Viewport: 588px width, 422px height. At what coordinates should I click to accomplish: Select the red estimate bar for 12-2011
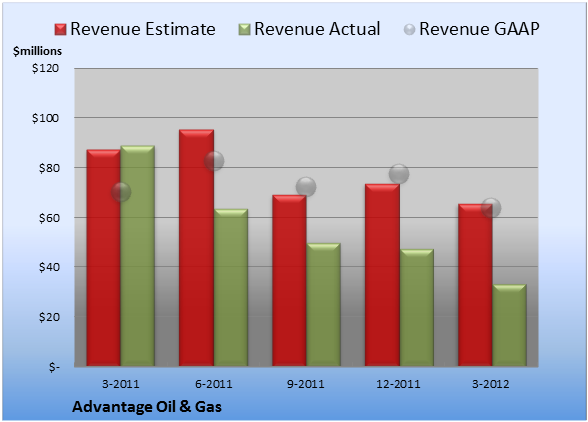382,275
